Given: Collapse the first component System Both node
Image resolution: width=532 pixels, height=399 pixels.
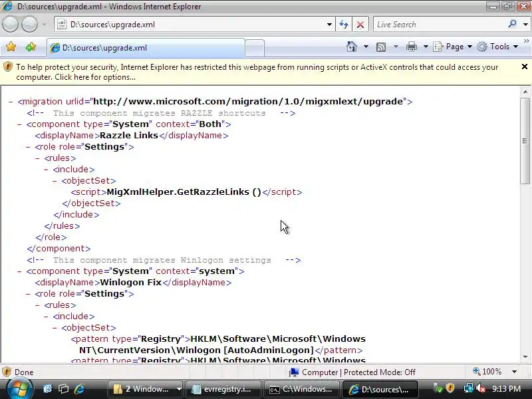Looking at the screenshot, I should coord(19,124).
